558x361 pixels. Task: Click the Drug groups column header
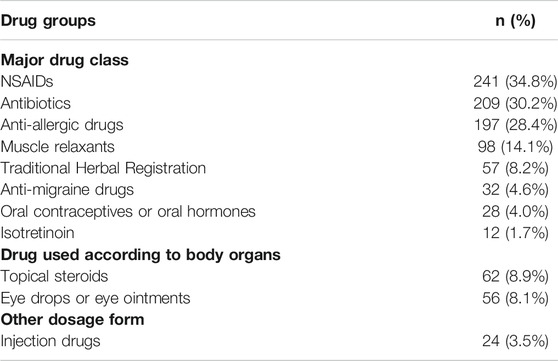point(48,21)
